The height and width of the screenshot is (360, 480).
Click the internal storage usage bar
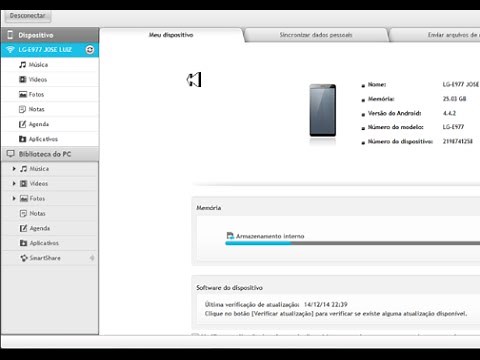[353, 243]
